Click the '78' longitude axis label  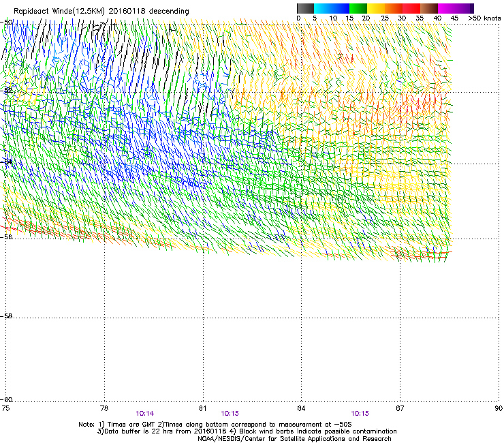pyautogui.click(x=104, y=408)
